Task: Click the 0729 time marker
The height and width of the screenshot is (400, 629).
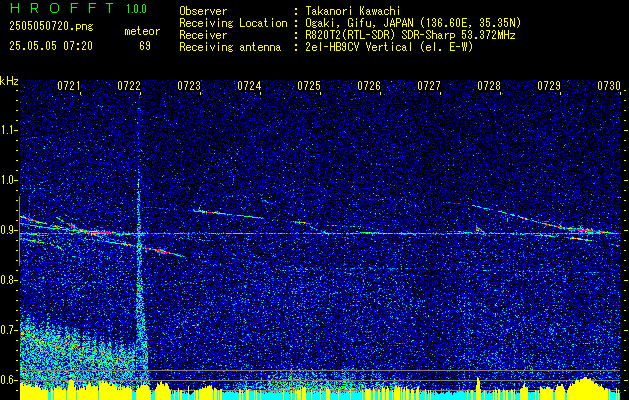Action: pos(549,86)
